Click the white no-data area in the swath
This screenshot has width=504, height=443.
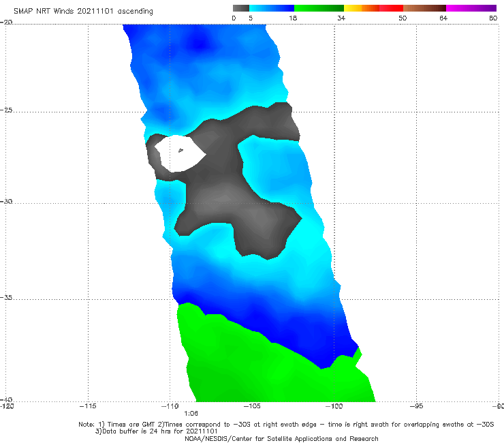point(180,153)
